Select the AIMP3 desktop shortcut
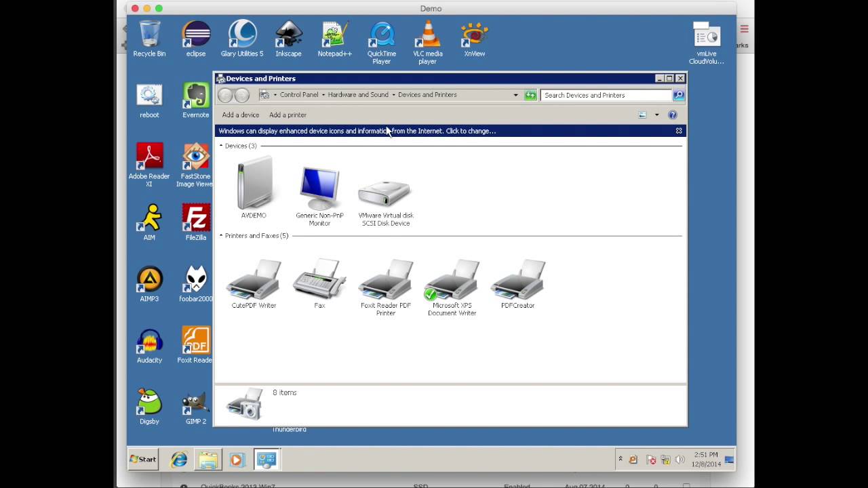This screenshot has width=868, height=488. coord(149,283)
